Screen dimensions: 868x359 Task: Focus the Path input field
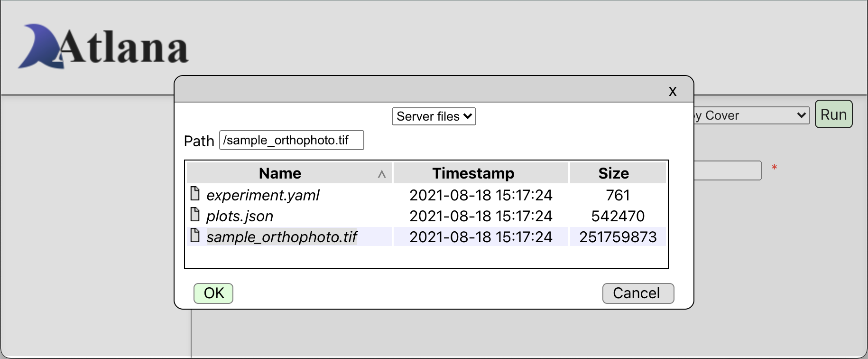[292, 140]
